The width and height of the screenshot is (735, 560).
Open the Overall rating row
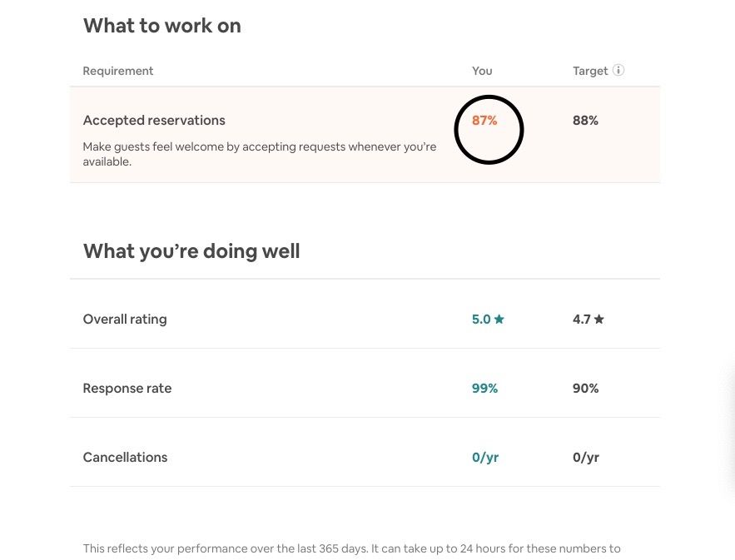[125, 320]
